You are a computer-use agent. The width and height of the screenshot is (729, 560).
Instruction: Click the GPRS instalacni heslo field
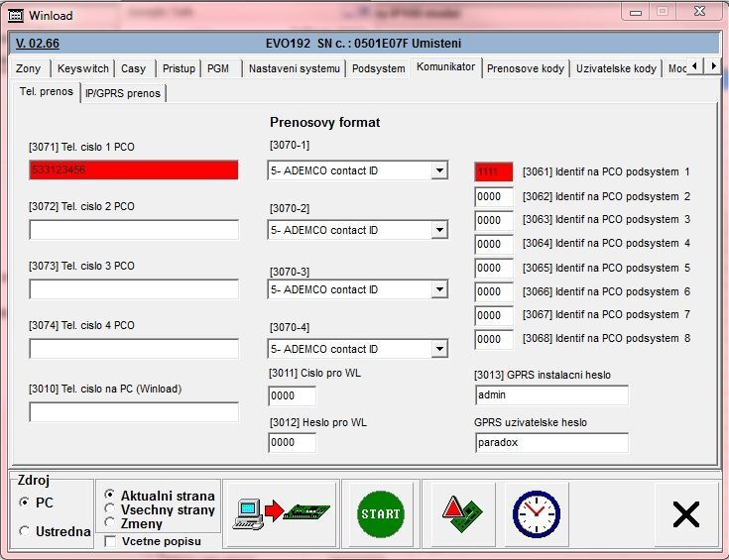click(551, 395)
